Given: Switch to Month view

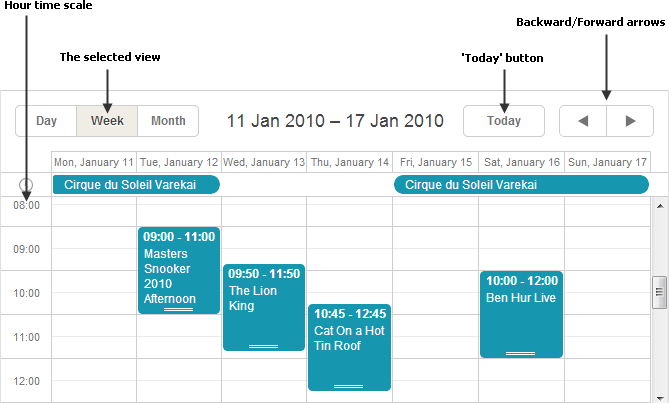Looking at the screenshot, I should tap(168, 121).
